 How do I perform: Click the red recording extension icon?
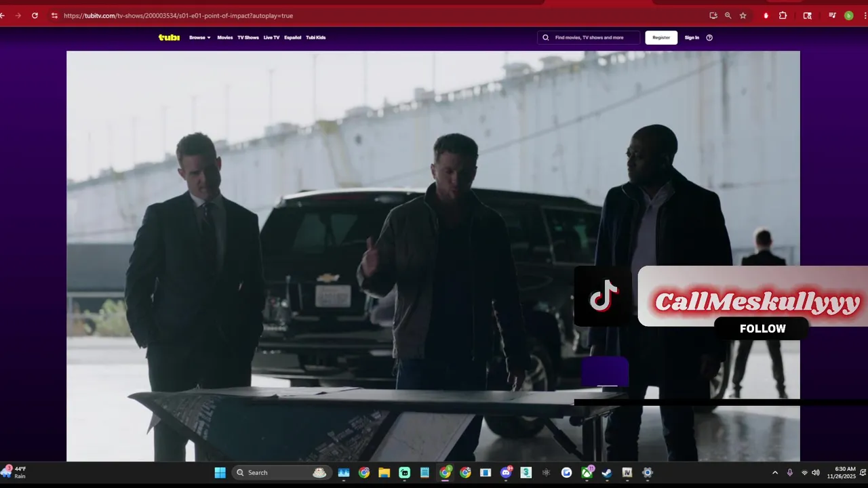pos(766,16)
